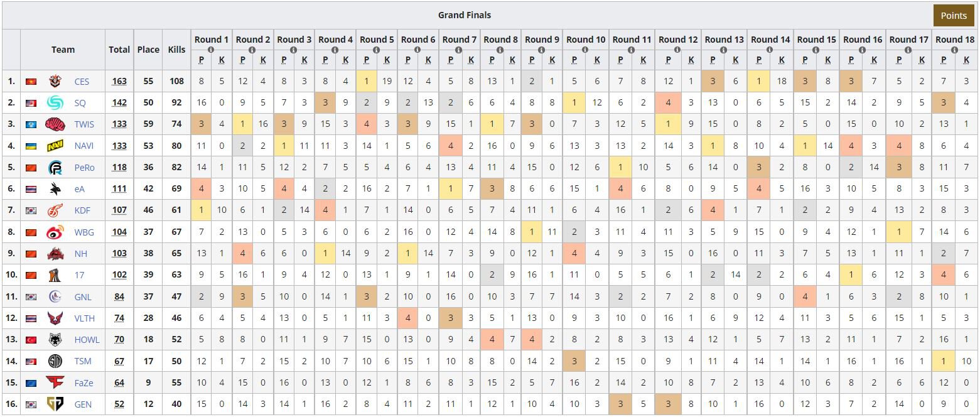Click Round 5 column header
Viewport: 980px width, 417px height.
[377, 39]
